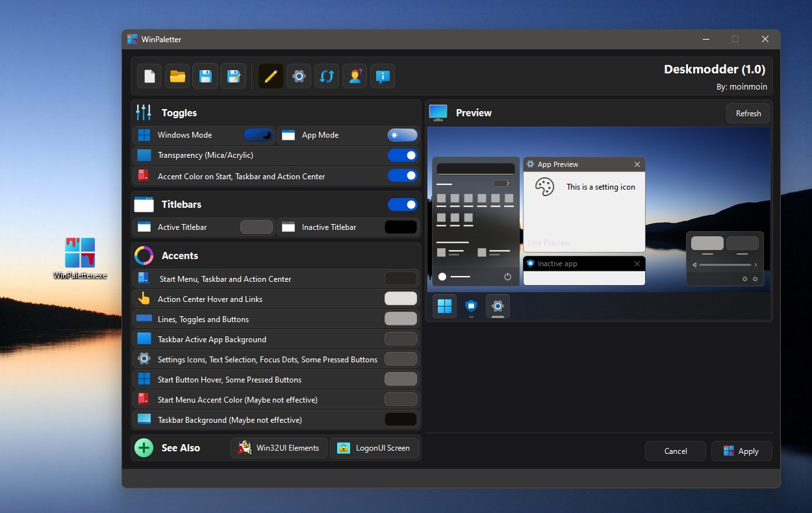
Task: Click the "See Also" label
Action: 181,448
